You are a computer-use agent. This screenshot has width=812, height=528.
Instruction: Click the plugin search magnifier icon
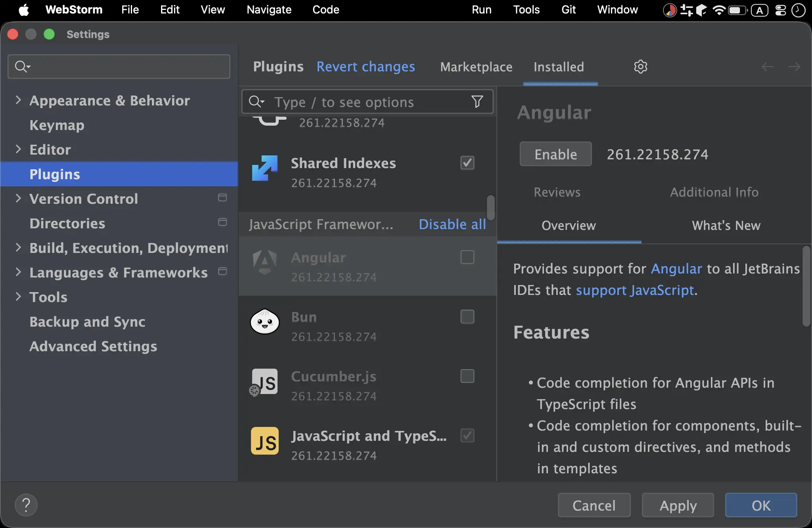(256, 102)
